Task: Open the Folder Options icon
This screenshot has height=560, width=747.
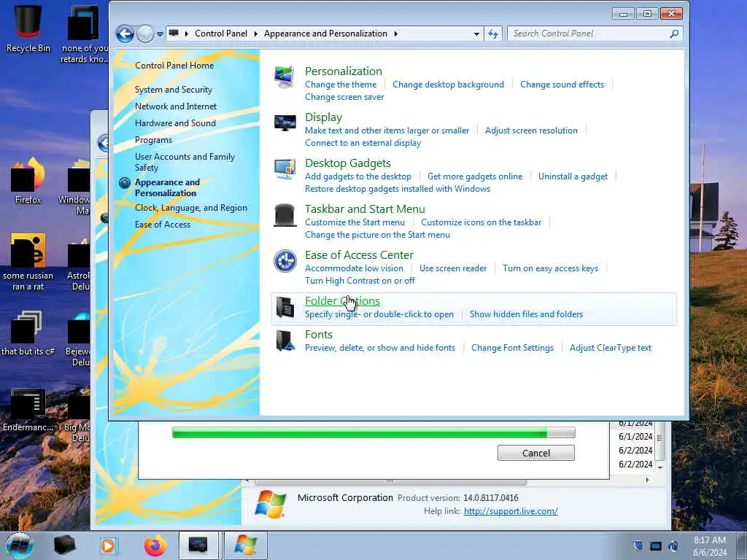Action: coord(285,307)
